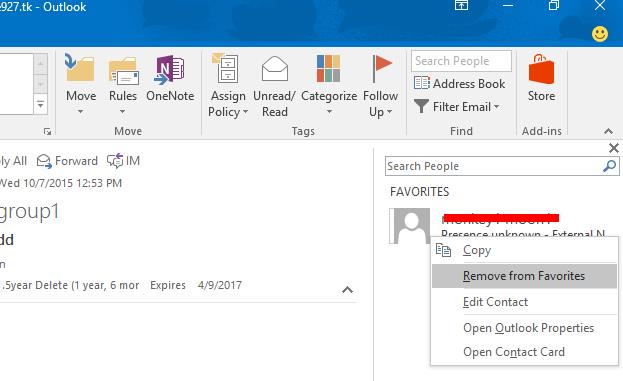
Task: Click the smiley feedback icon
Action: (x=600, y=34)
